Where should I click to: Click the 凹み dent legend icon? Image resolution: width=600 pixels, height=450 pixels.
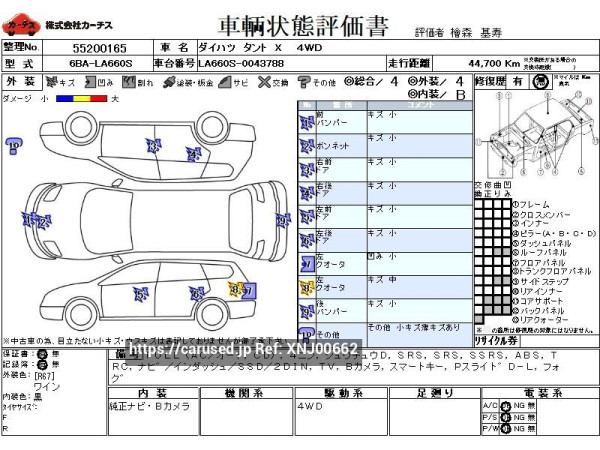(90, 82)
